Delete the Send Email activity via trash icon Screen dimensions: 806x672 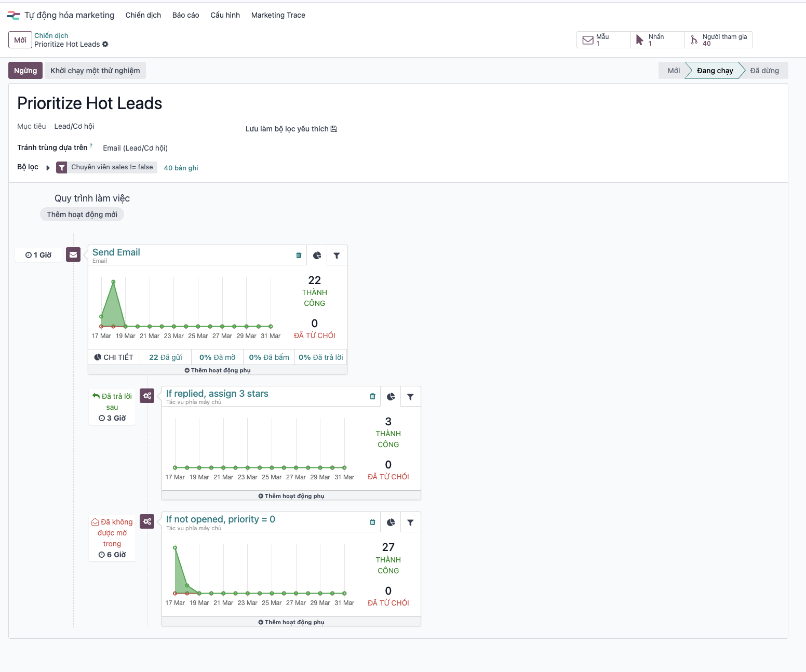299,255
